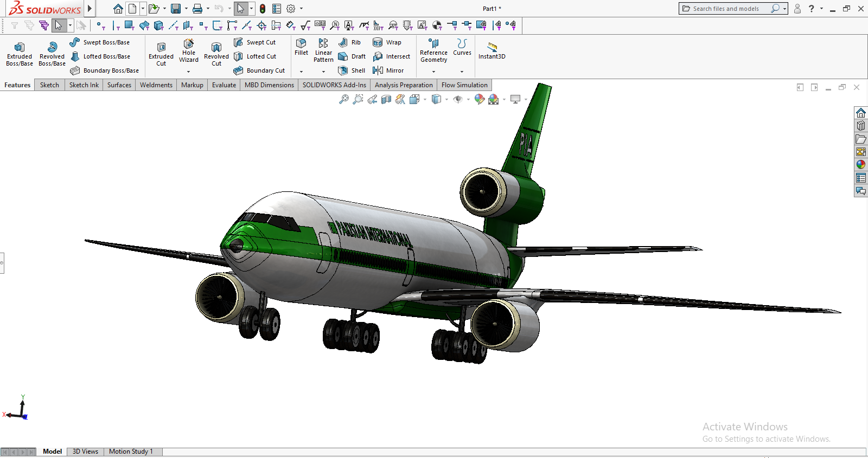The image size is (868, 458).
Task: Click the Display Style icon
Action: coord(436,99)
